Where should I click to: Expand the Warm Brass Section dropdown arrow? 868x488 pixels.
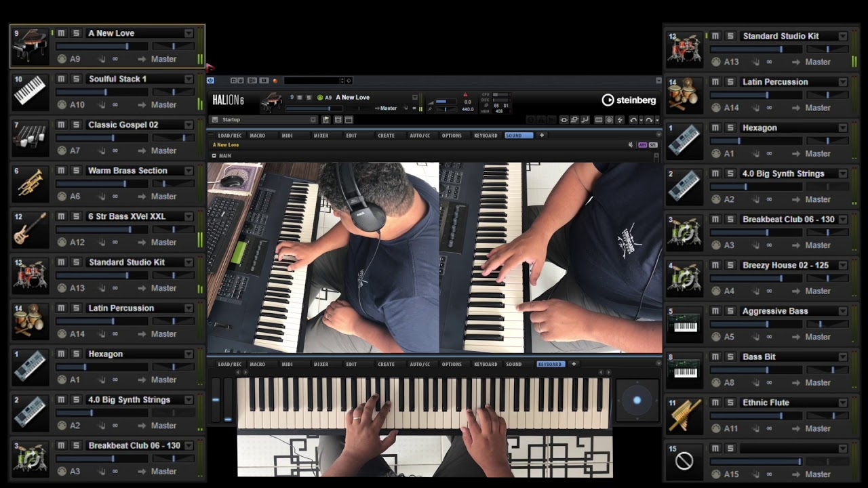point(189,171)
